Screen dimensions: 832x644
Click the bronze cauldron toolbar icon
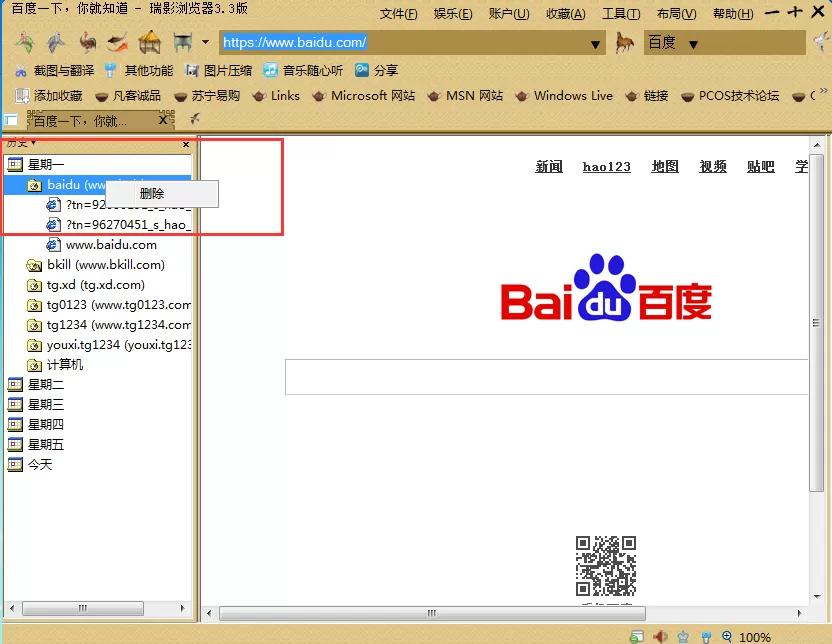183,42
